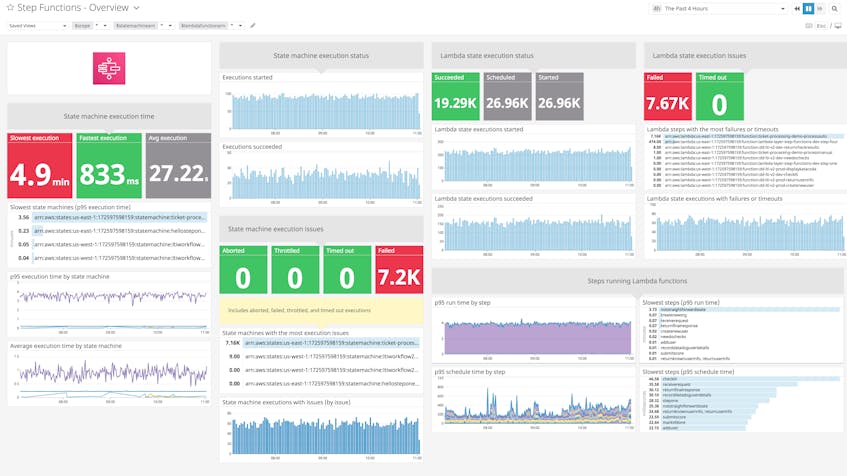This screenshot has height=476, width=847.
Task: Open the dashboard title dropdown chevron
Action: coord(137,8)
